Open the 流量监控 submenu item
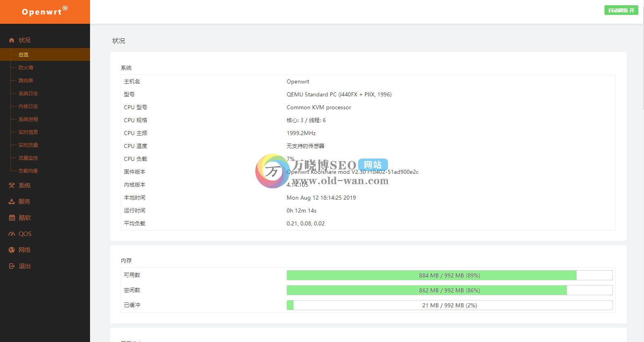Image resolution: width=644 pixels, height=342 pixels. [x=28, y=158]
